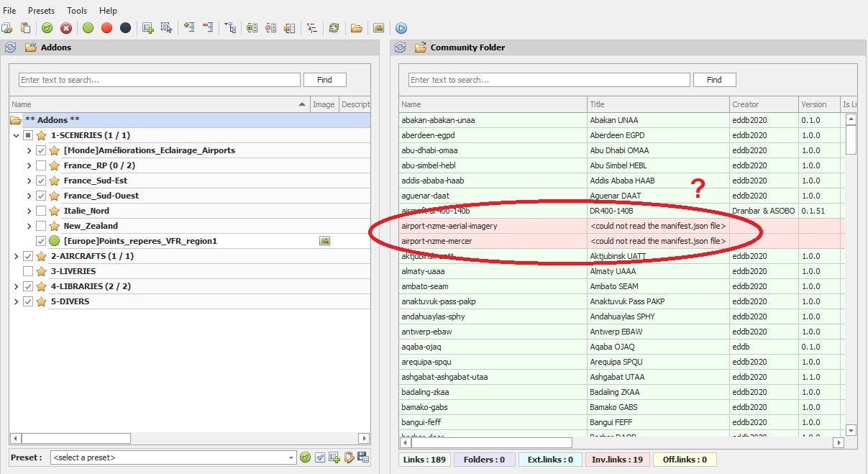The width and height of the screenshot is (868, 474).
Task: Click the Community Folder search text field
Action: pos(549,80)
